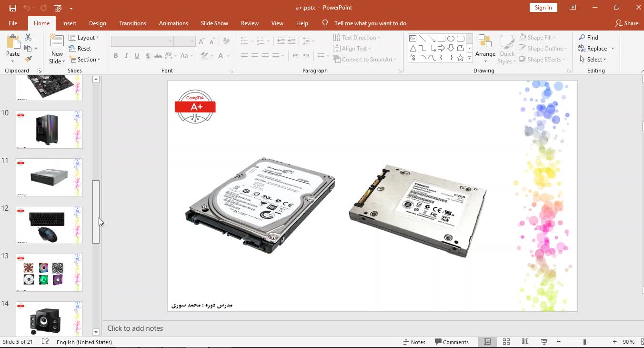Expand the Select dropdown in Editing
The width and height of the screenshot is (644, 348).
tap(593, 60)
